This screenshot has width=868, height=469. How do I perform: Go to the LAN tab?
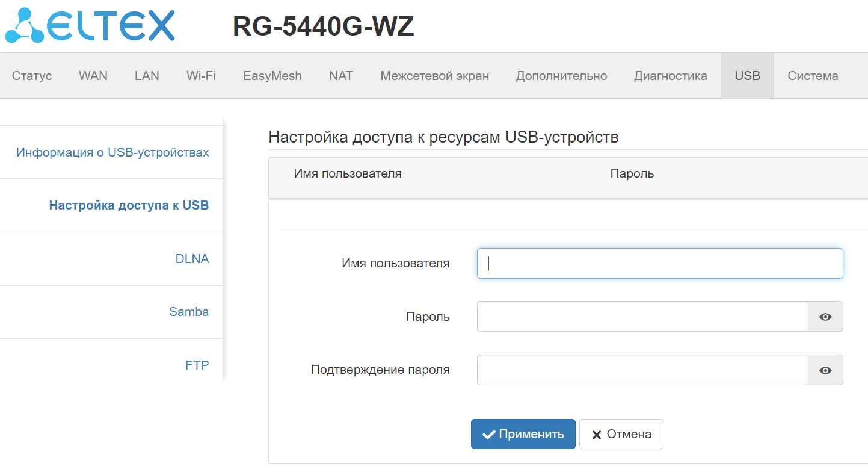[x=147, y=76]
